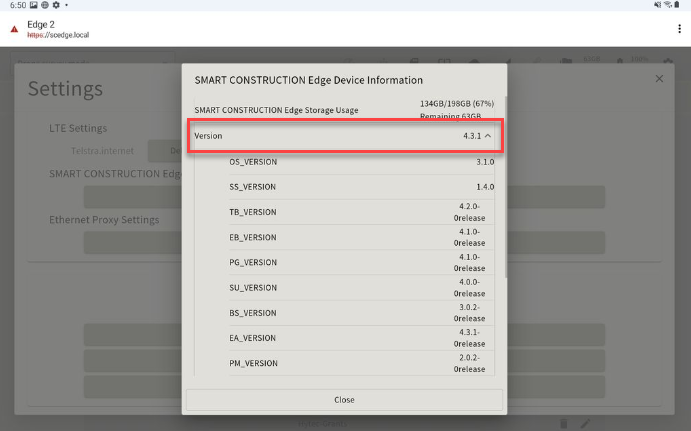Tap the battery icon in status bar

click(x=677, y=4)
